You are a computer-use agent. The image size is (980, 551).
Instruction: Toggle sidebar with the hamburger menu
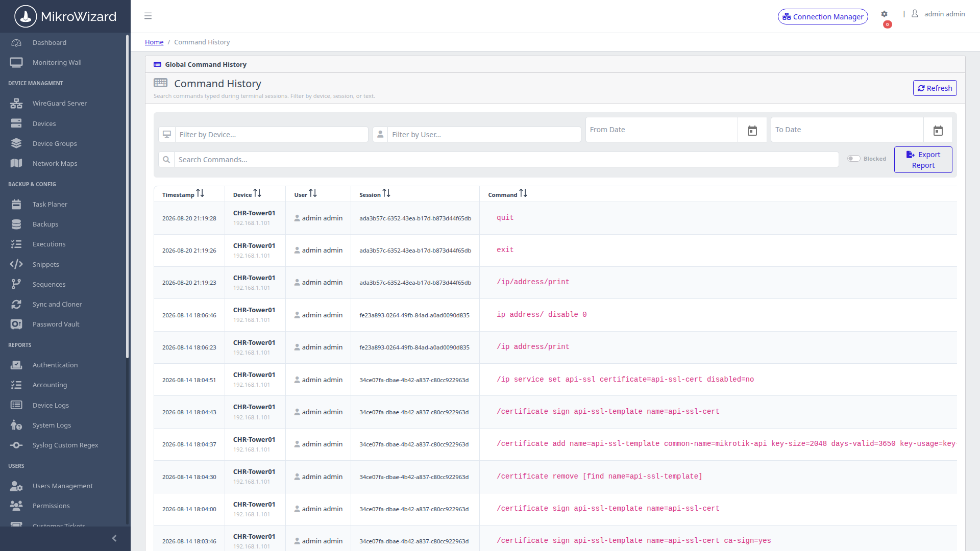click(148, 16)
